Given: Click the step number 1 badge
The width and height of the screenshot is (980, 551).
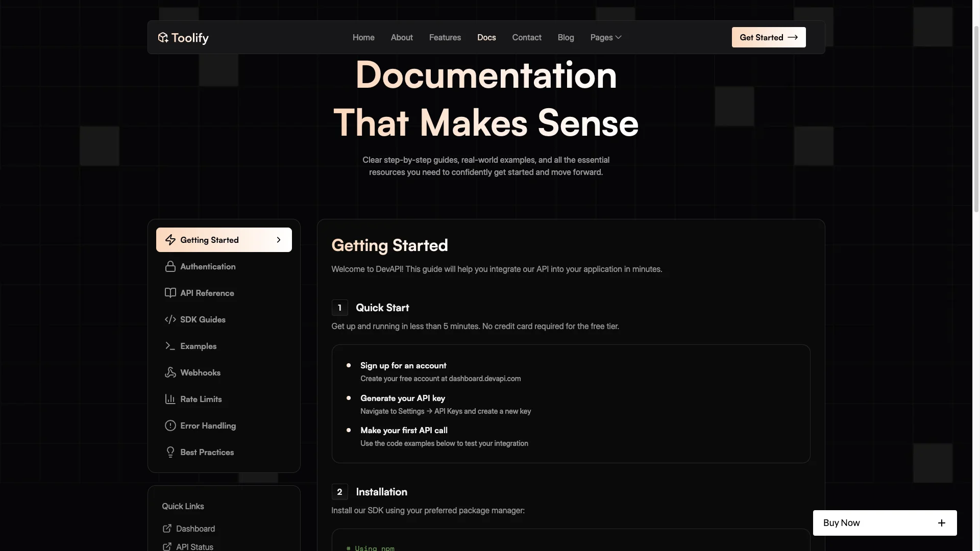Looking at the screenshot, I should [339, 308].
